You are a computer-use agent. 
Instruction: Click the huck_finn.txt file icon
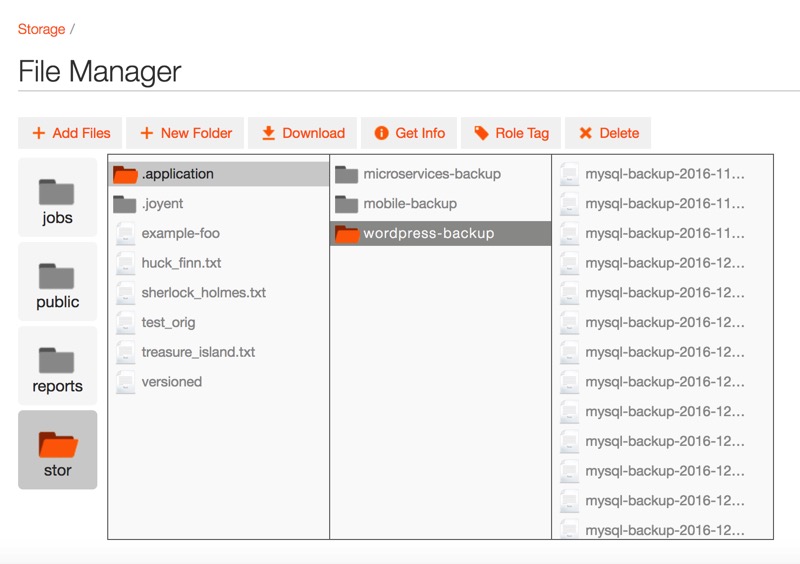pyautogui.click(x=126, y=263)
